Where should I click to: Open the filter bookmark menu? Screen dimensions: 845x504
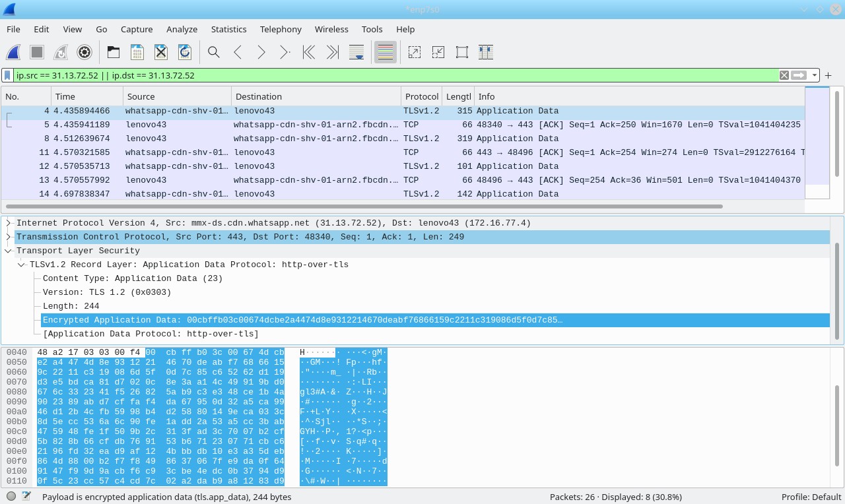pos(7,75)
